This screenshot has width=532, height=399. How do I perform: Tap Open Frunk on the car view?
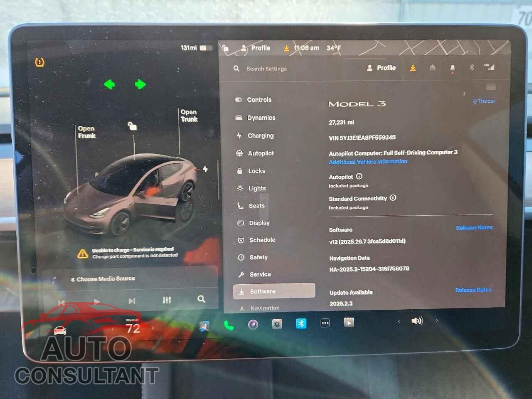click(x=86, y=132)
